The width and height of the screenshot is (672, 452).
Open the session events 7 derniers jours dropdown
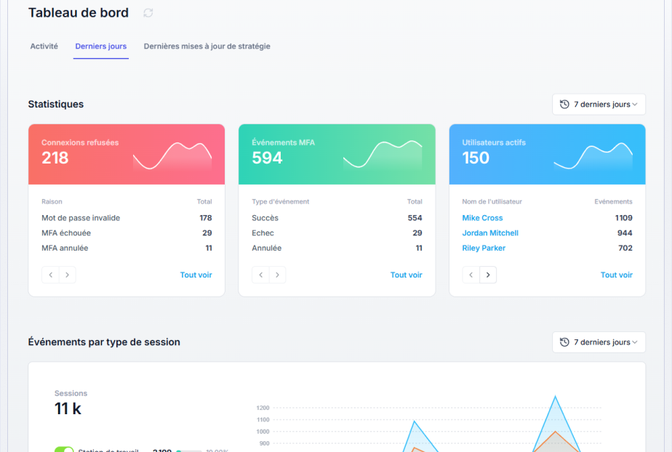599,342
